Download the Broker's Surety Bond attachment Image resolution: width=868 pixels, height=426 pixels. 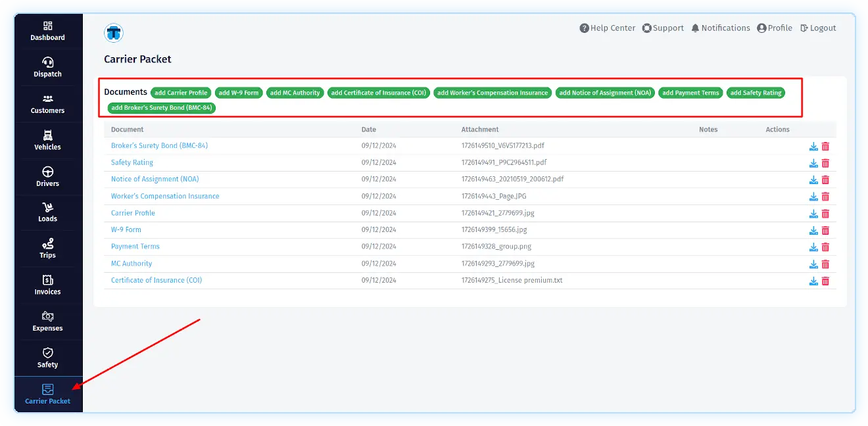click(813, 146)
